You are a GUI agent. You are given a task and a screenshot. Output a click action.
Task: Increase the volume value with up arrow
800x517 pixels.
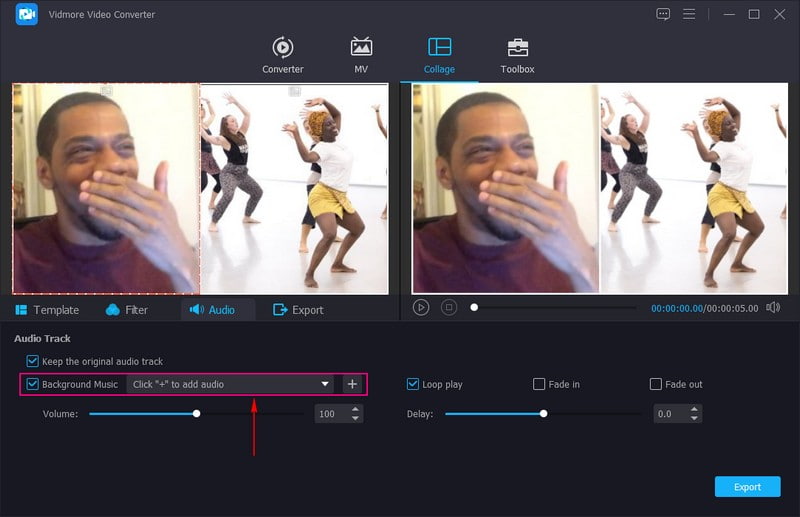click(356, 409)
